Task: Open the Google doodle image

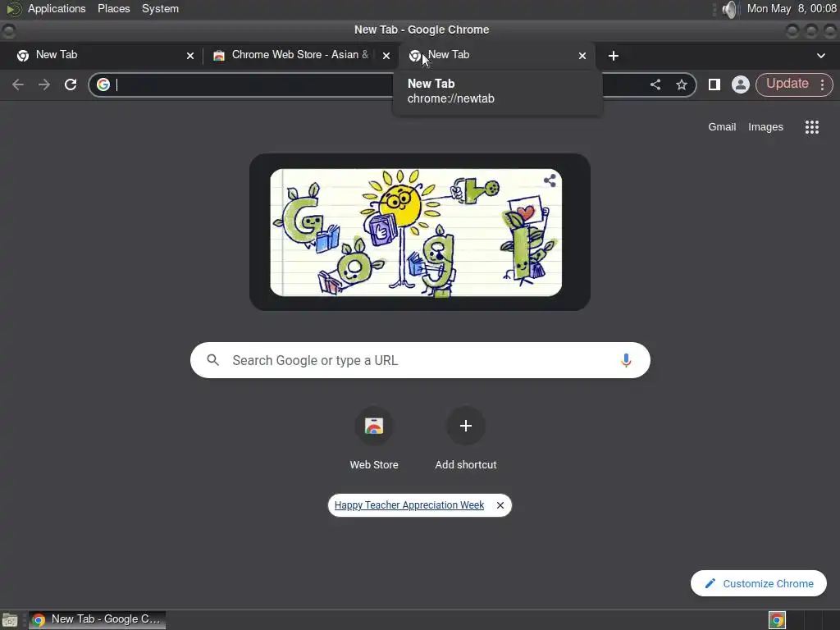Action: 416,232
